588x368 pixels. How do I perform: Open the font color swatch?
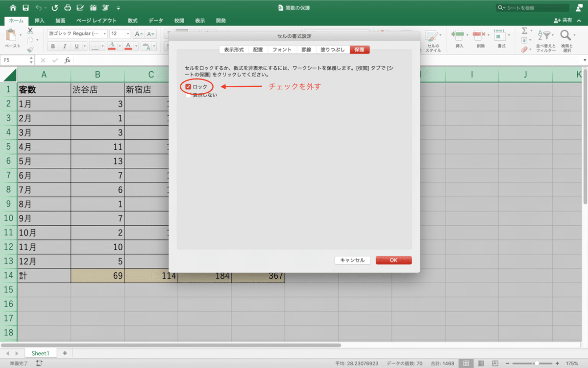pyautogui.click(x=128, y=46)
